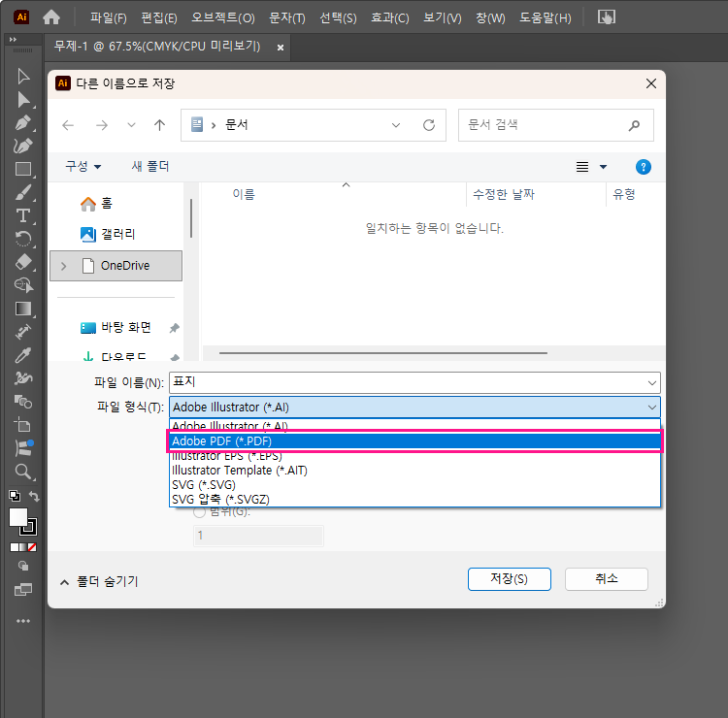Click the 저장(S) button
Viewport: 728px width, 718px height.
click(x=509, y=579)
